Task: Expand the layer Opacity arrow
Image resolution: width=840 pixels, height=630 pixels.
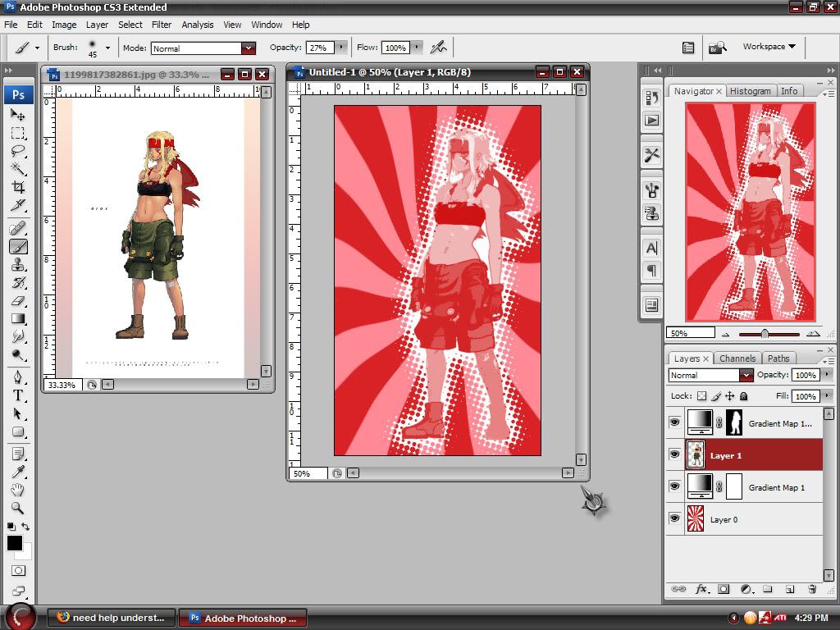Action: point(828,374)
